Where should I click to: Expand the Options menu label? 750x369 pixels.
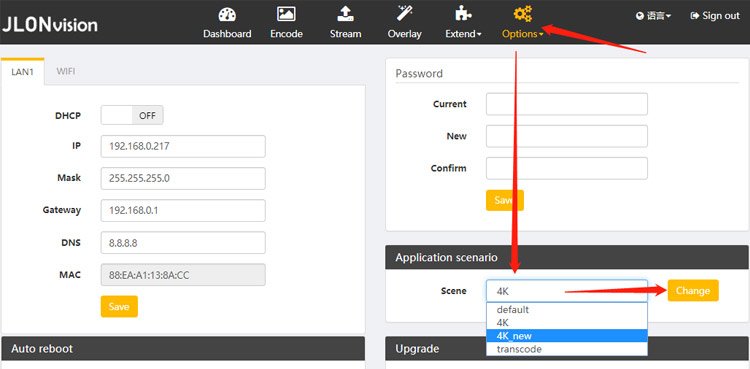click(522, 34)
